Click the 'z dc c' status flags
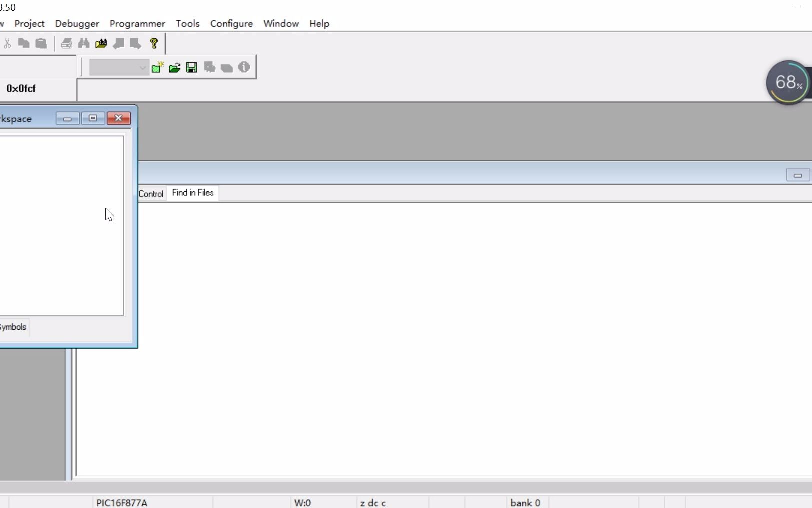Screen dimensions: 812x508 click(373, 503)
